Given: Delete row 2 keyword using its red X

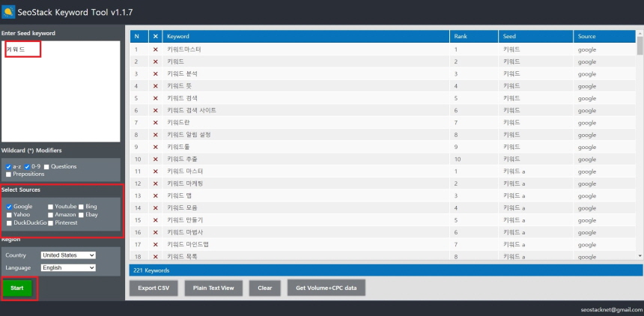Looking at the screenshot, I should click(x=155, y=61).
